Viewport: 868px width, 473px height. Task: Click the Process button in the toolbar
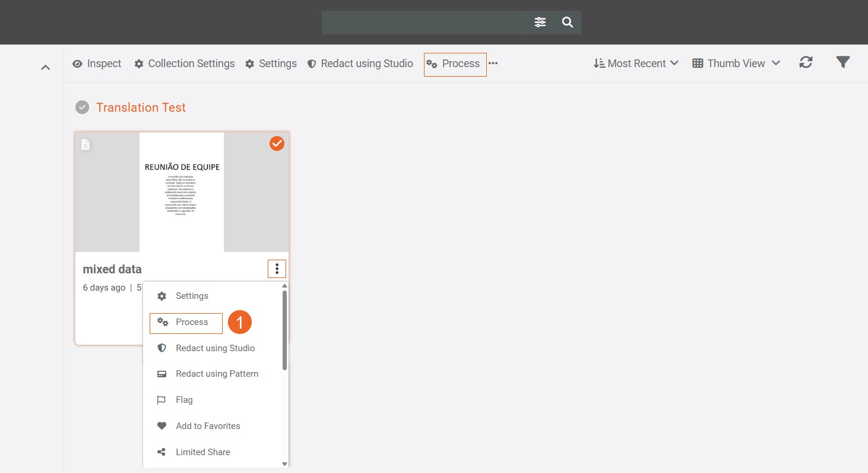455,64
